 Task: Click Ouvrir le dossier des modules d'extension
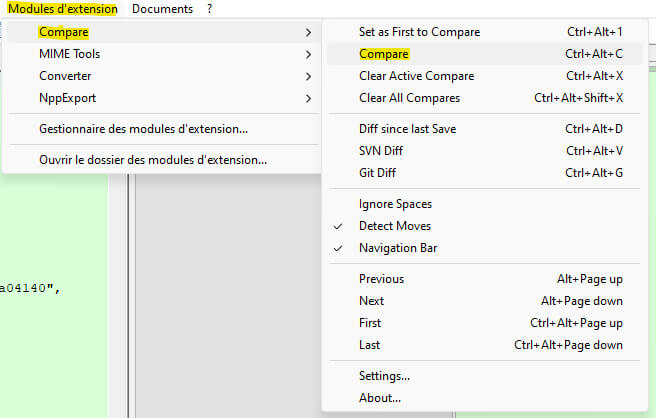point(153,159)
